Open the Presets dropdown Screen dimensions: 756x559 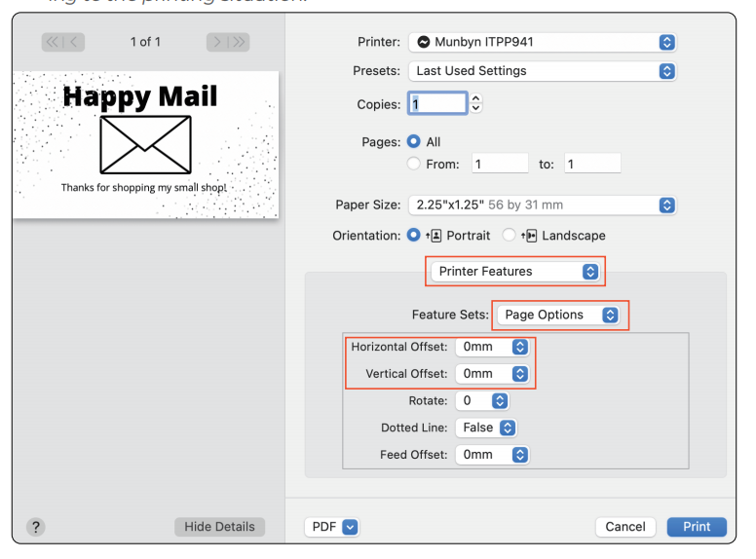[542, 71]
